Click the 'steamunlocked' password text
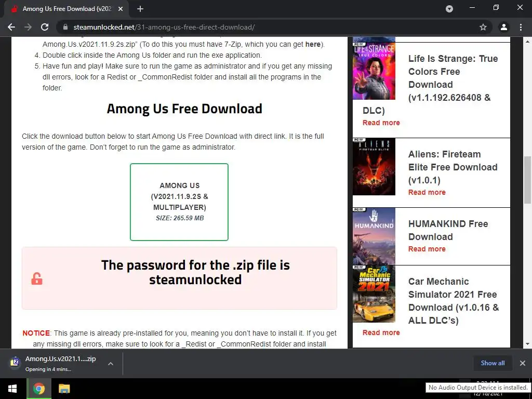This screenshot has width=532, height=399. (x=195, y=280)
